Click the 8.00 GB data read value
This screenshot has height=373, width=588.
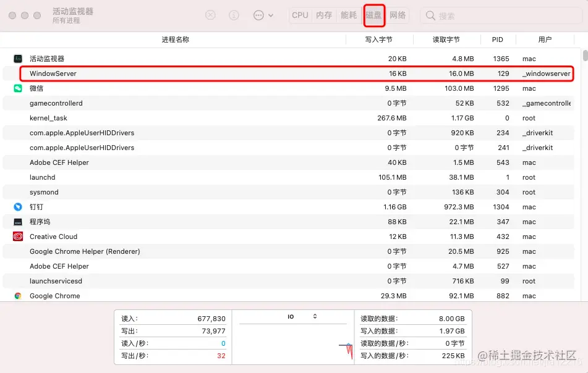tap(452, 319)
